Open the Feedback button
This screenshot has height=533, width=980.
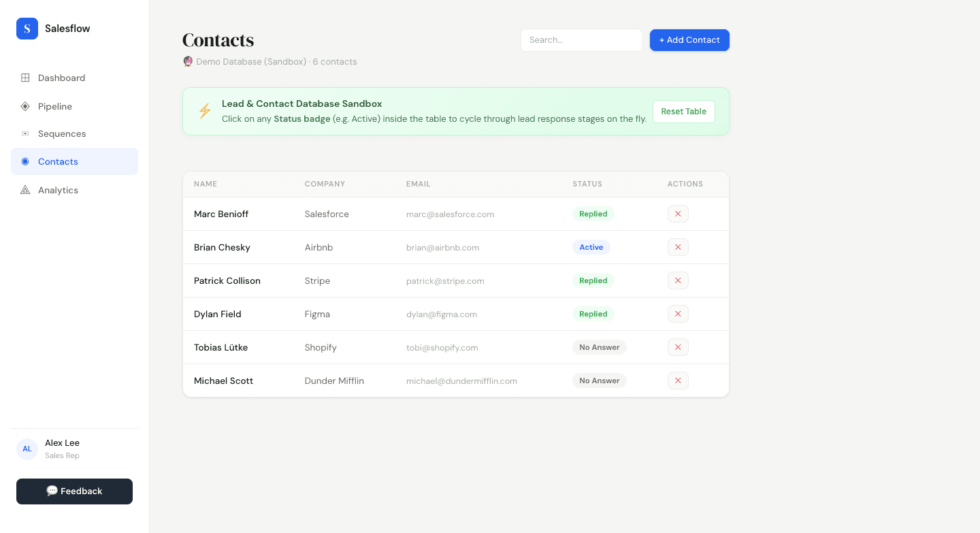click(74, 491)
